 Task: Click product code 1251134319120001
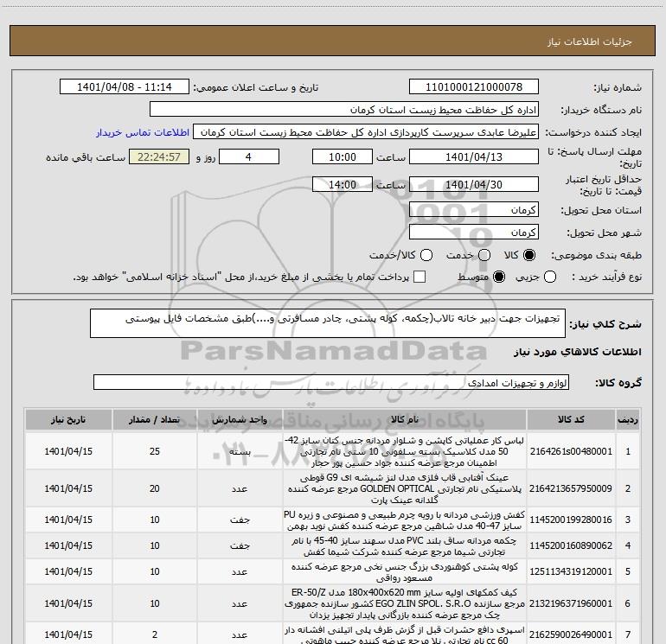point(571,571)
